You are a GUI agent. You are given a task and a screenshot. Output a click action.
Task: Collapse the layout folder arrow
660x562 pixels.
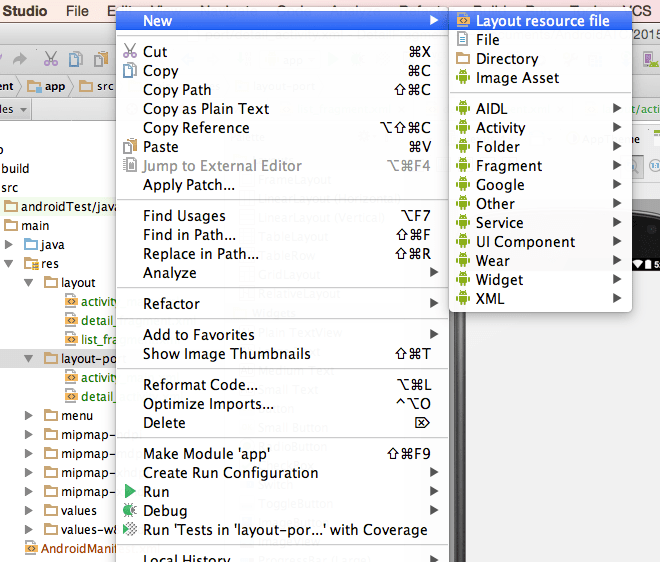29,282
